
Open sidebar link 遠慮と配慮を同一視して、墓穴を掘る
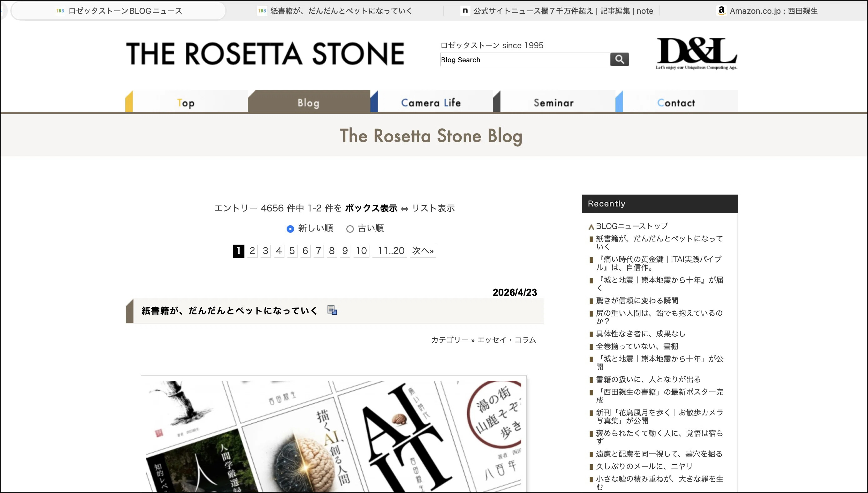659,454
